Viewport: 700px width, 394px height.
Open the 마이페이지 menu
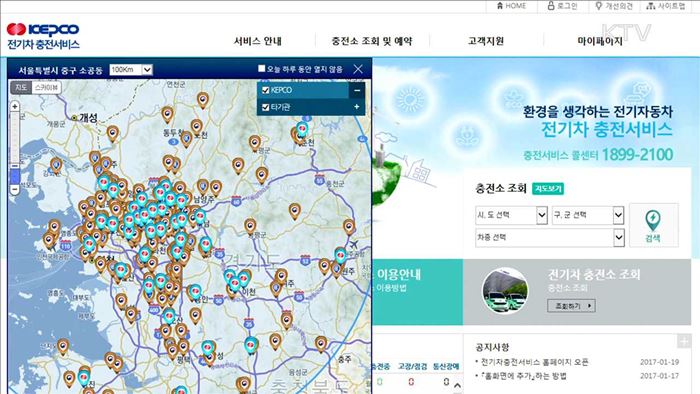coord(600,41)
